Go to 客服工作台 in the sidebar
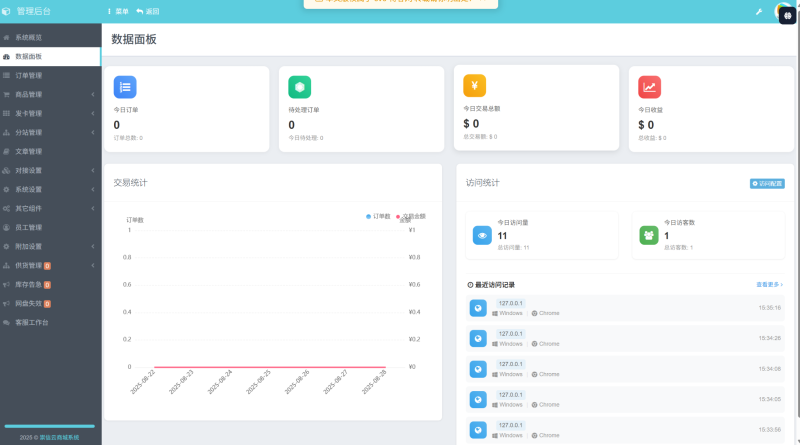 point(31,322)
